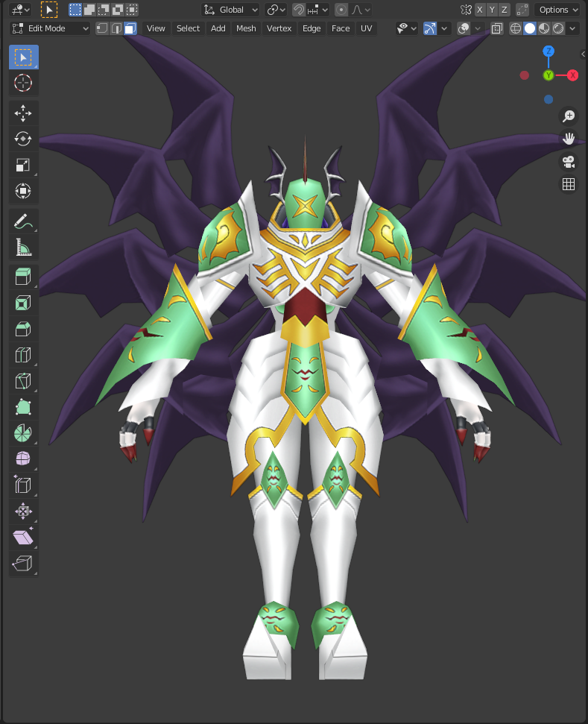Toggle proportional editing

(341, 10)
